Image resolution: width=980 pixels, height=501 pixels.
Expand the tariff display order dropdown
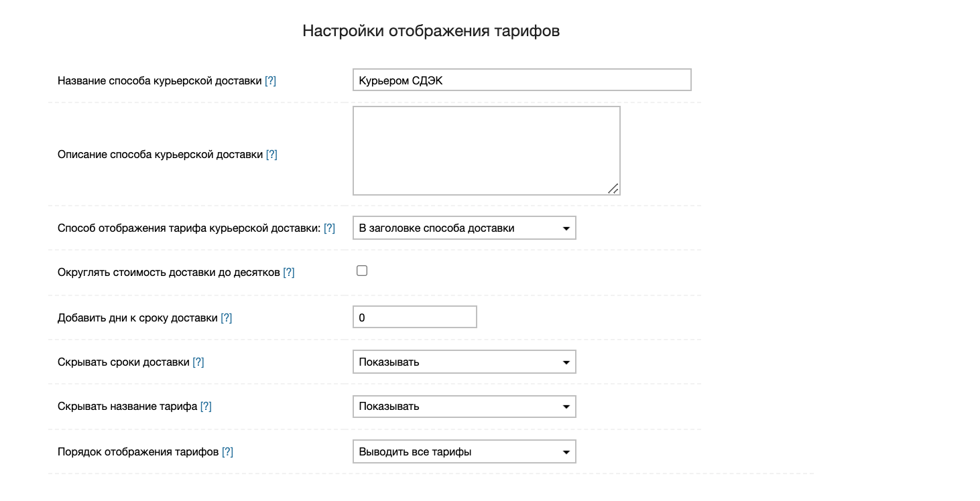point(464,451)
